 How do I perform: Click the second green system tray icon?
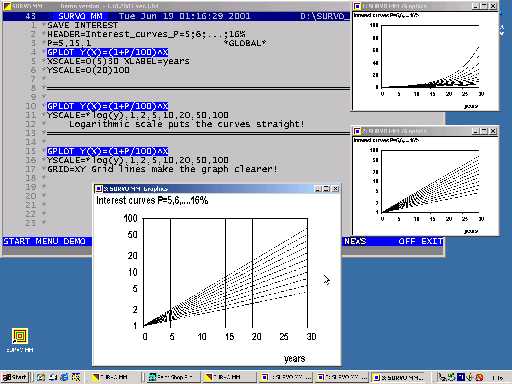(451, 377)
